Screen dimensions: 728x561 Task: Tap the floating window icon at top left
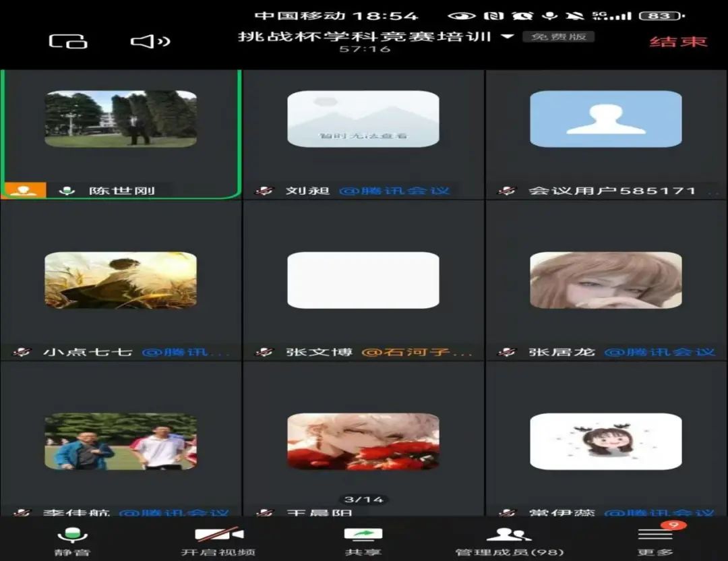(x=68, y=42)
